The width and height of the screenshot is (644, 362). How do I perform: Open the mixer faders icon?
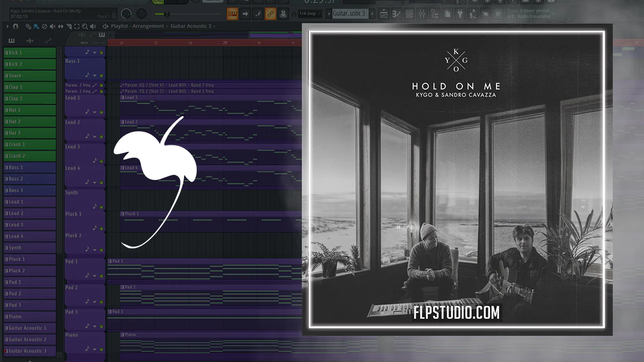[x=422, y=14]
